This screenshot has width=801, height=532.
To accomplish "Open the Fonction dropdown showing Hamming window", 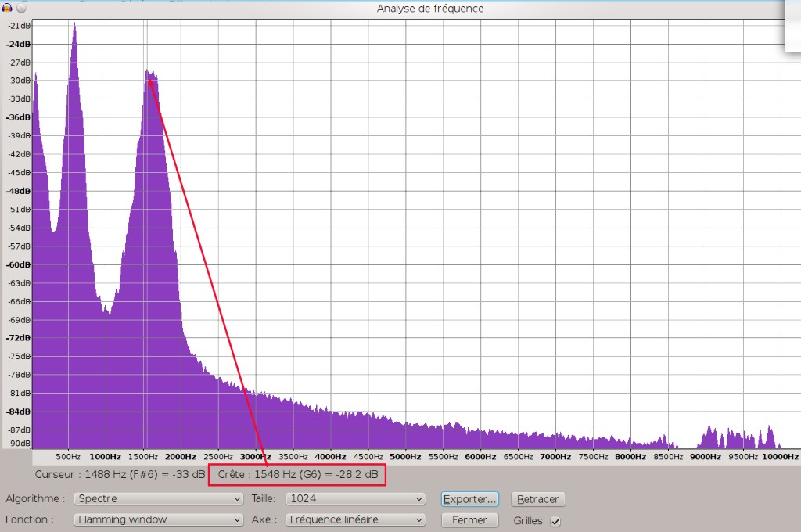I will (158, 519).
